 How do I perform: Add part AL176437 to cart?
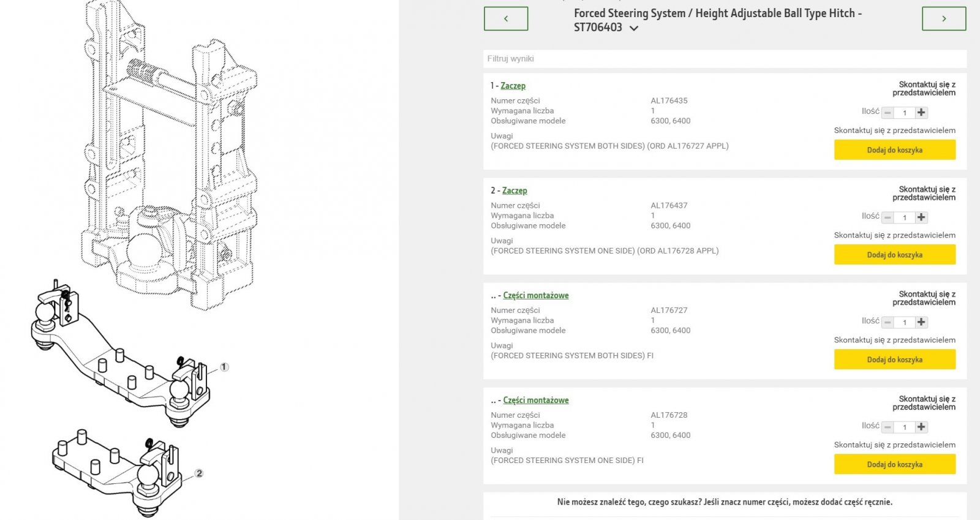pyautogui.click(x=894, y=255)
